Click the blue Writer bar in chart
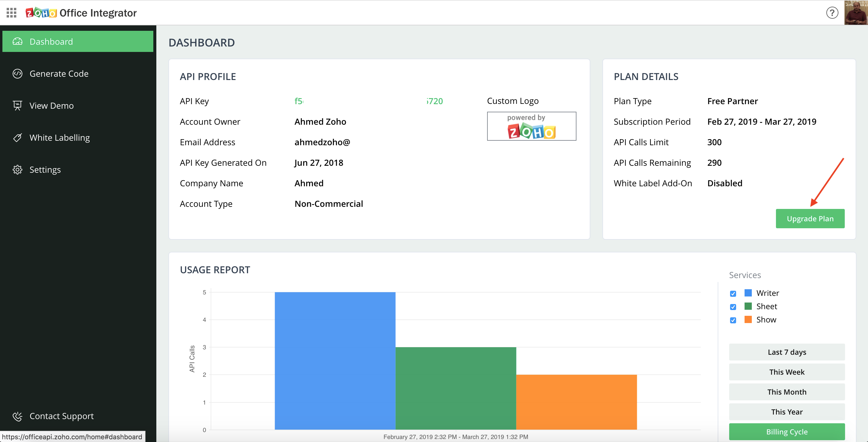The image size is (868, 442). tap(335, 361)
